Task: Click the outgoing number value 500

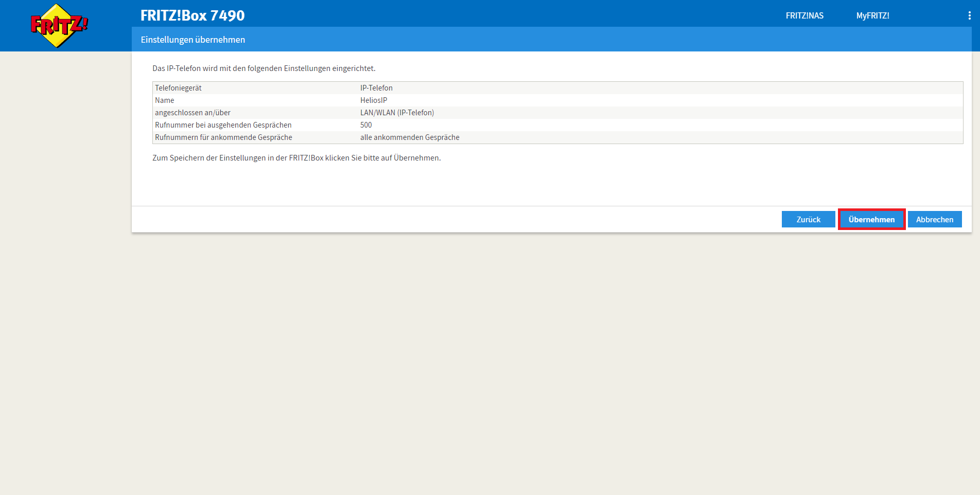Action: pos(366,125)
